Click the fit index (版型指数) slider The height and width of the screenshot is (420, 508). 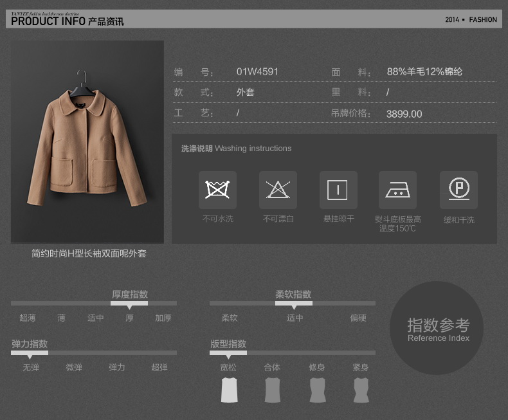[x=228, y=353]
